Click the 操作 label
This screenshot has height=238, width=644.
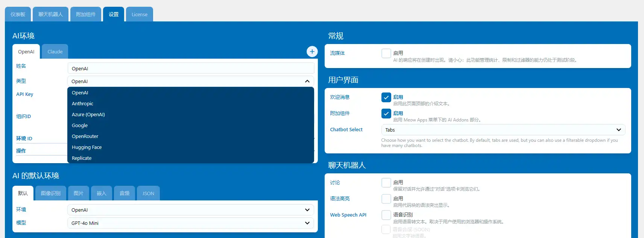click(x=21, y=151)
